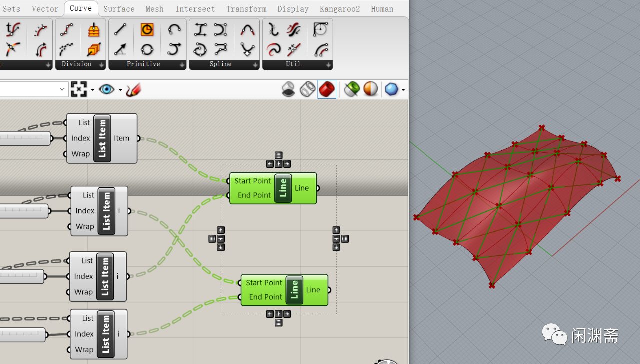Screen dimensions: 640x364
Task: Open the Kangaroo2 tab
Action: pyautogui.click(x=340, y=9)
